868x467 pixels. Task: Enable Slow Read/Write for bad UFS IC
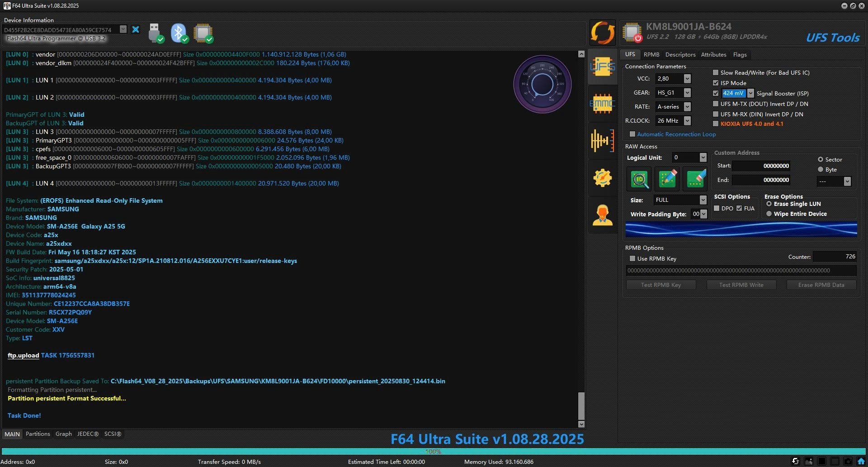tap(716, 72)
